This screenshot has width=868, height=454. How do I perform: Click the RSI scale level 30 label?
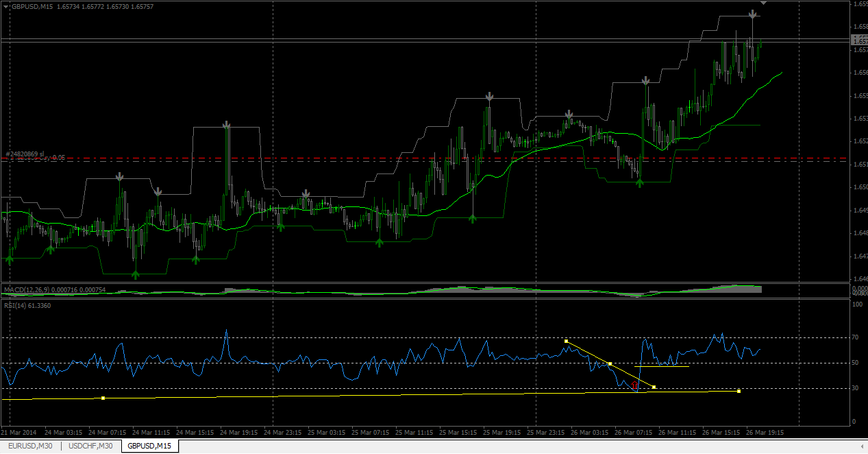[x=855, y=389]
